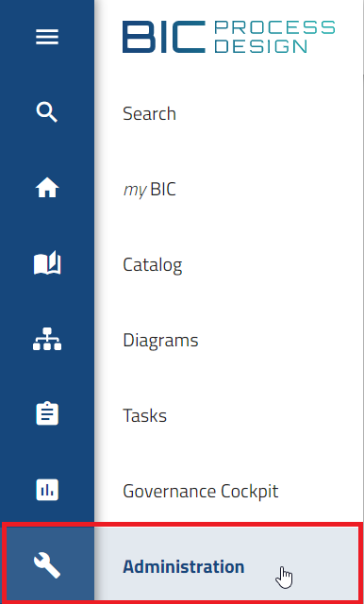Click the bold Administration label
Image resolution: width=364 pixels, height=604 pixels.
click(x=184, y=566)
